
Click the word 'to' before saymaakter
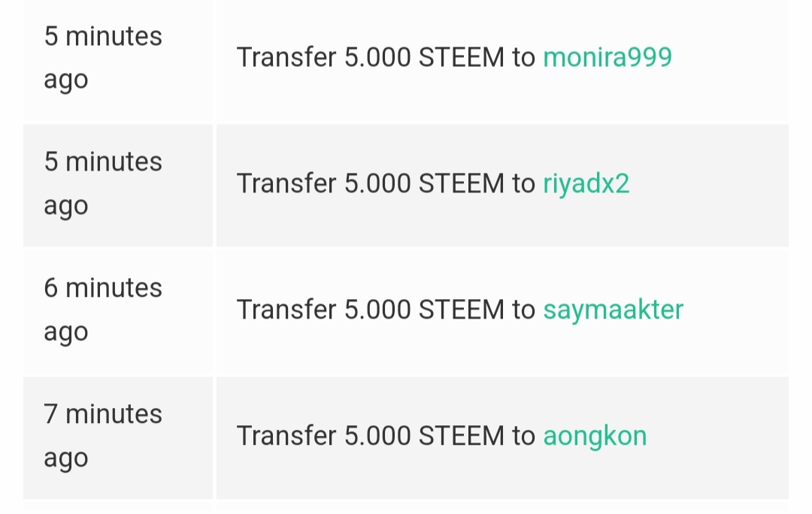click(x=523, y=310)
